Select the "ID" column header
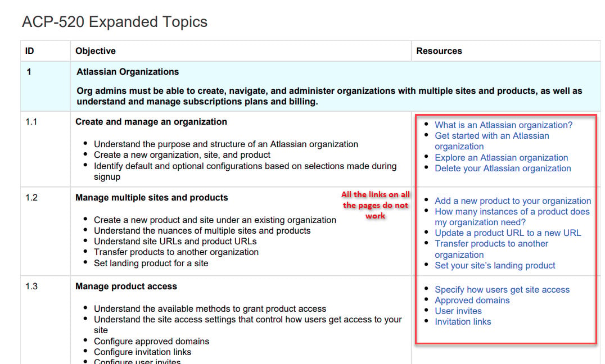605x364 pixels. (29, 51)
